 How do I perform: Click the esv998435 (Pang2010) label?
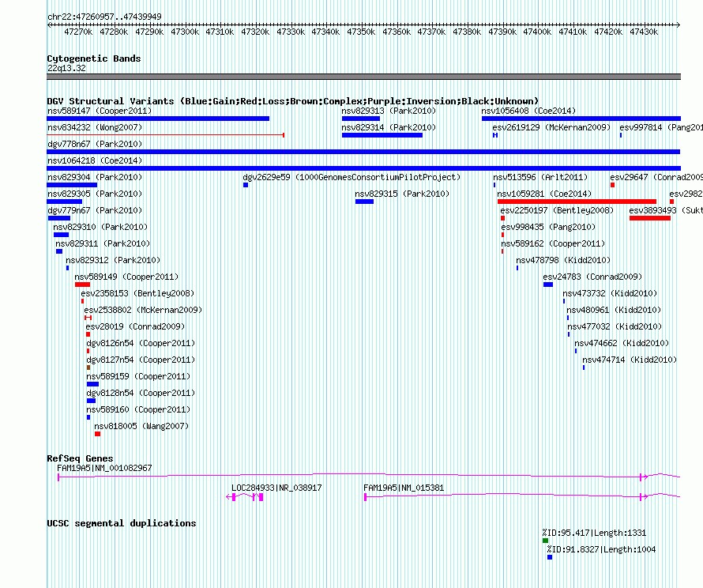point(548,227)
